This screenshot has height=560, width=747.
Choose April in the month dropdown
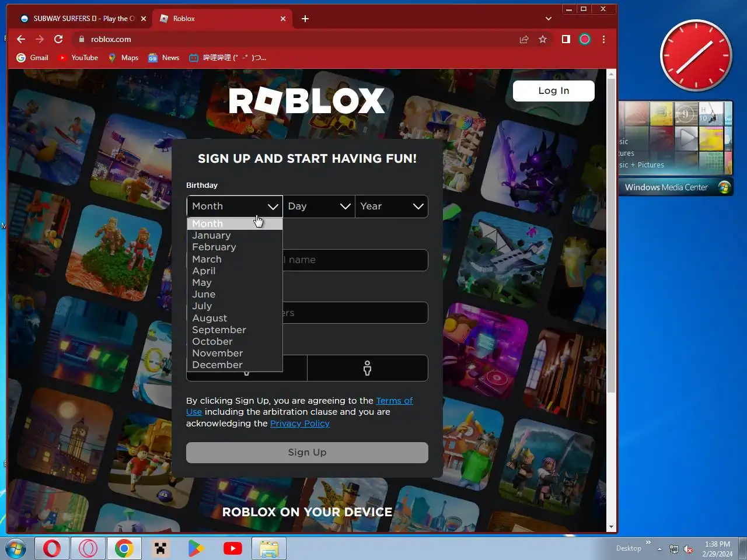pos(235,271)
